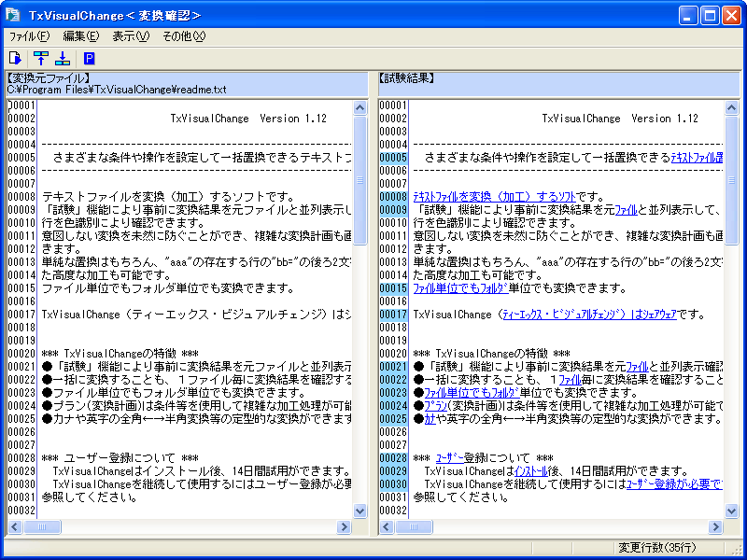This screenshot has height=560, width=747.
Task: Click highlighted line number 00028 in result pane
Action: coord(393,458)
